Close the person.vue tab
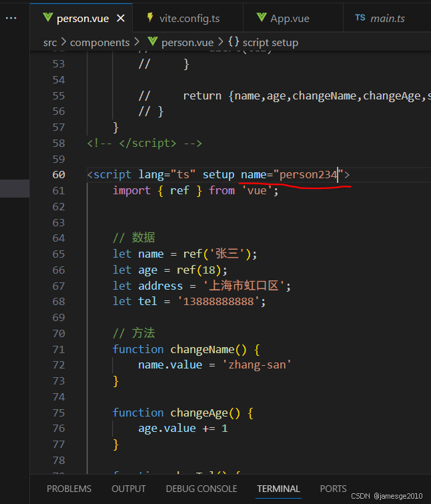Image resolution: width=431 pixels, height=504 pixels. coord(121,18)
